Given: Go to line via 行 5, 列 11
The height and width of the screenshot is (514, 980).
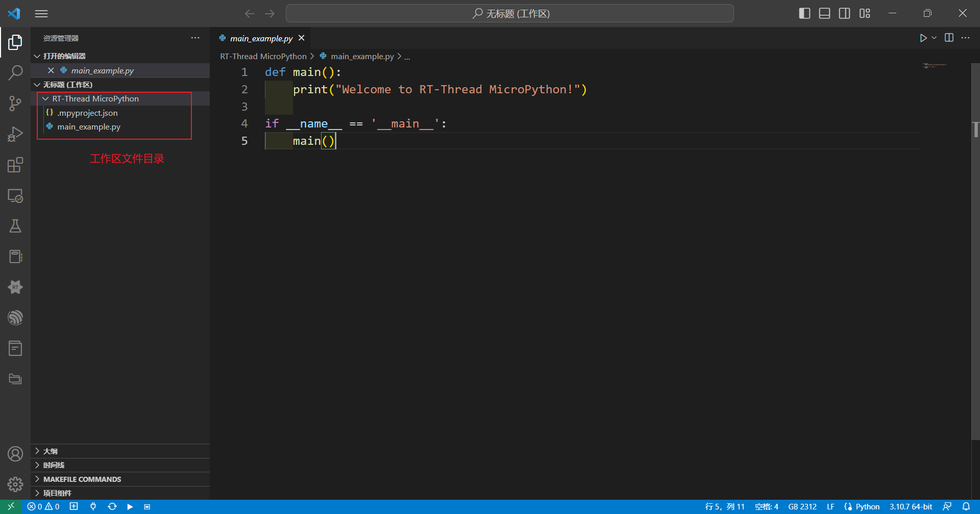Looking at the screenshot, I should [x=725, y=507].
